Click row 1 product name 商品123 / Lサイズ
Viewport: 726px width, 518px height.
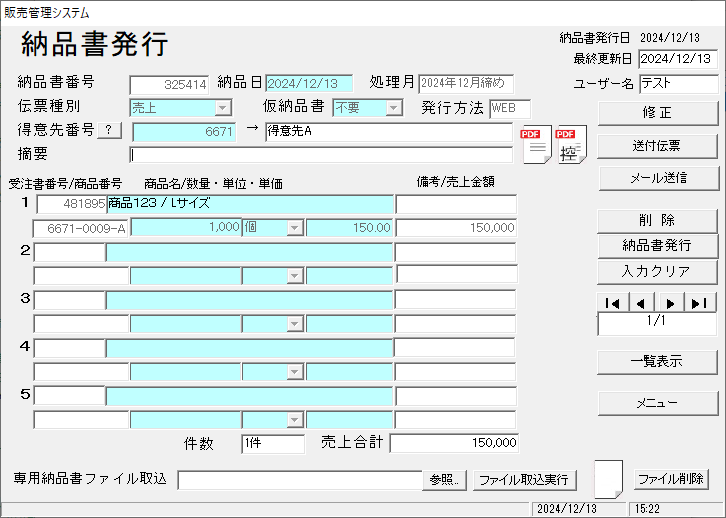[250, 204]
